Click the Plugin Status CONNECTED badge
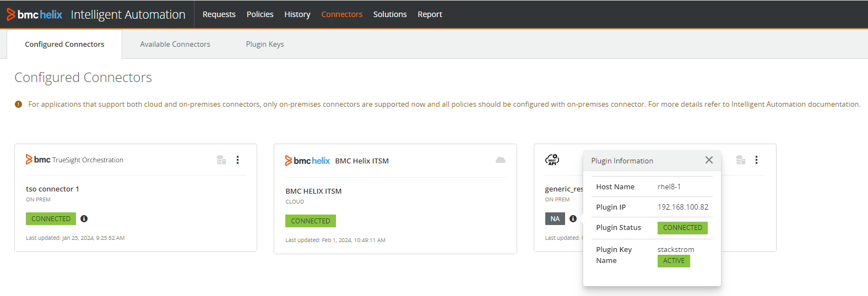This screenshot has height=296, width=868. click(x=682, y=228)
